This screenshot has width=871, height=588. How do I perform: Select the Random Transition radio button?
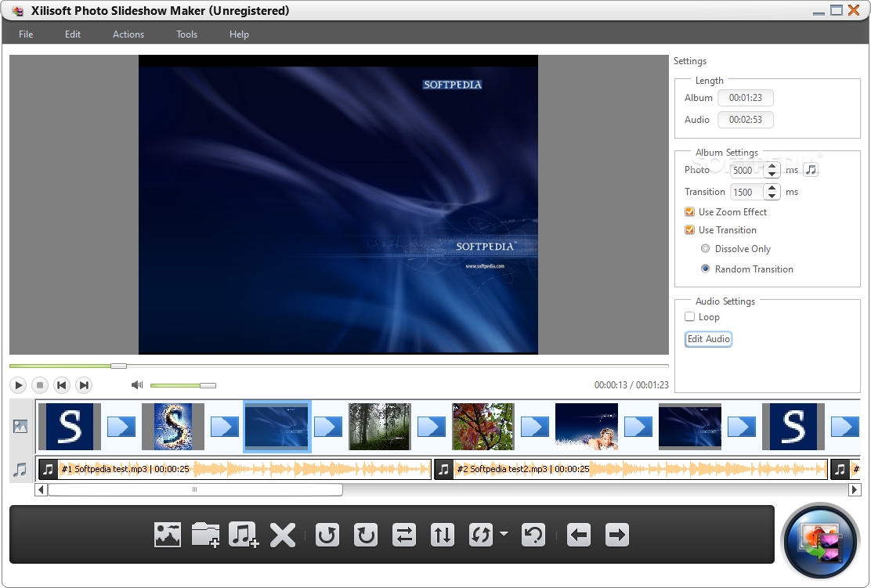click(705, 269)
